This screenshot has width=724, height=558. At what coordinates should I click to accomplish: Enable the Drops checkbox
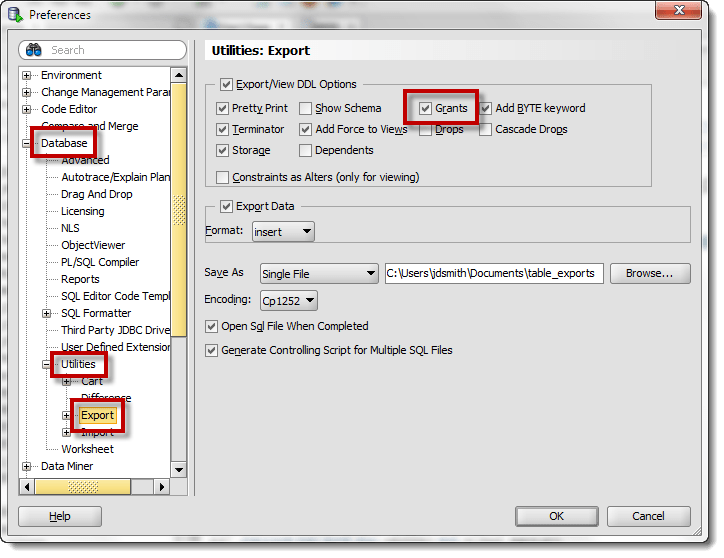[x=425, y=130]
